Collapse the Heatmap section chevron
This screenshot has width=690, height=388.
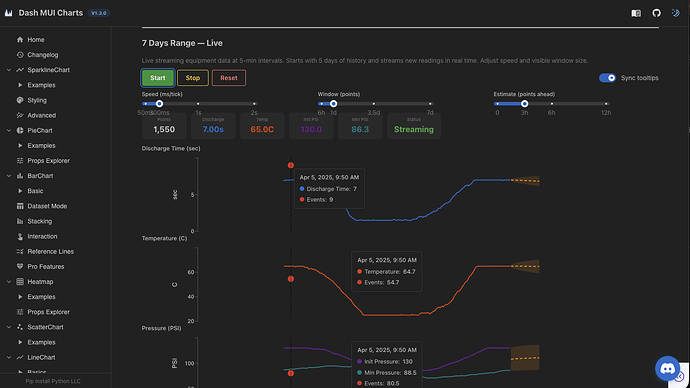[x=9, y=282]
